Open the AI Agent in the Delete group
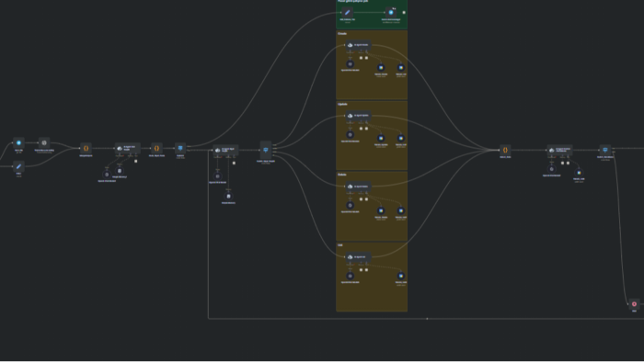 359,187
